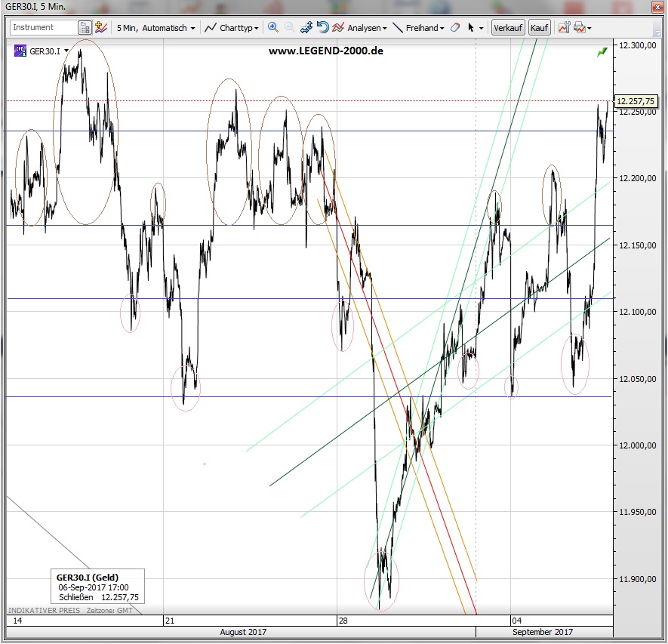Click the August 2017 month label
The height and width of the screenshot is (644, 668).
tap(243, 632)
